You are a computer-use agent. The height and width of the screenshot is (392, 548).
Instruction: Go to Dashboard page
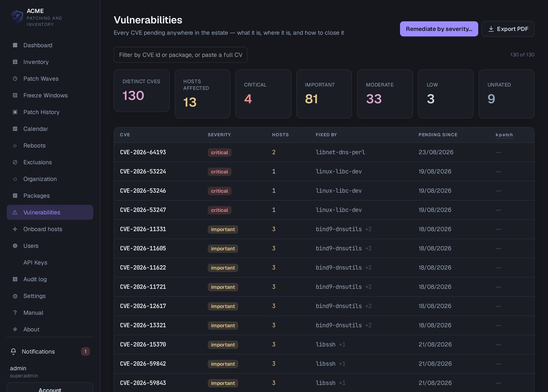click(x=50, y=45)
